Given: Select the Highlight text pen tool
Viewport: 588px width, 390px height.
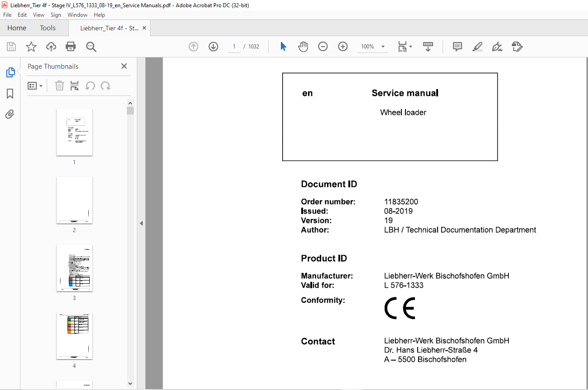Looking at the screenshot, I should coord(477,47).
